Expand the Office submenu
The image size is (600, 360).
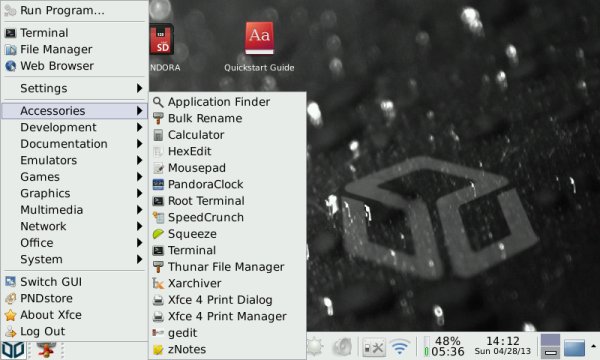75,243
